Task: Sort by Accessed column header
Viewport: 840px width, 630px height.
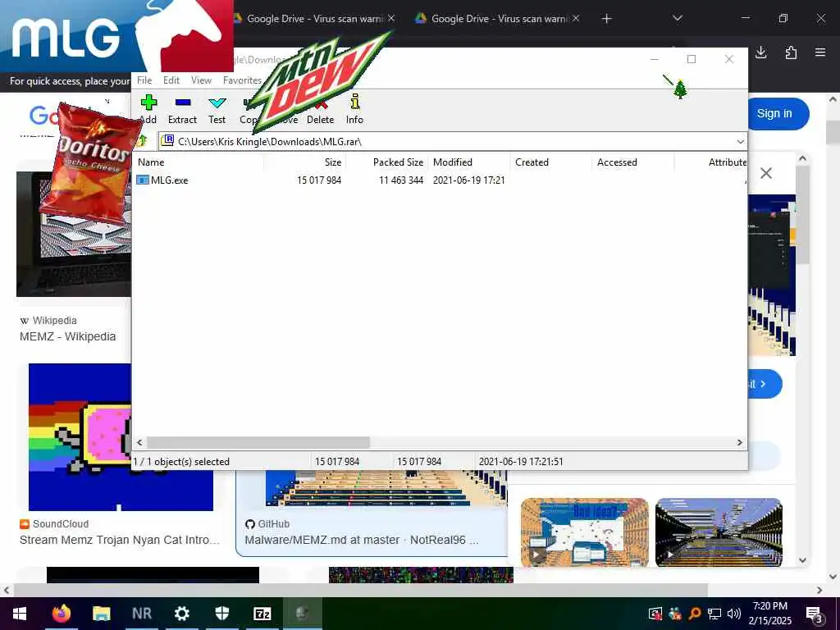Action: [x=633, y=162]
